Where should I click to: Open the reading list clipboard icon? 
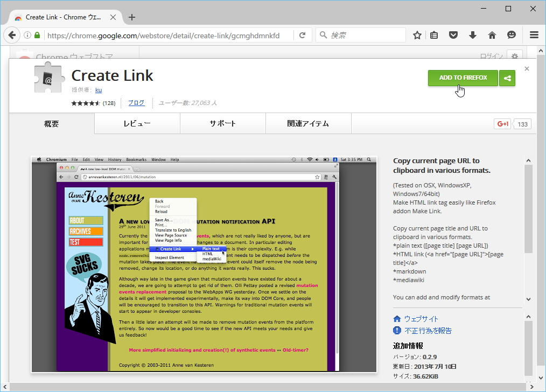coord(435,34)
